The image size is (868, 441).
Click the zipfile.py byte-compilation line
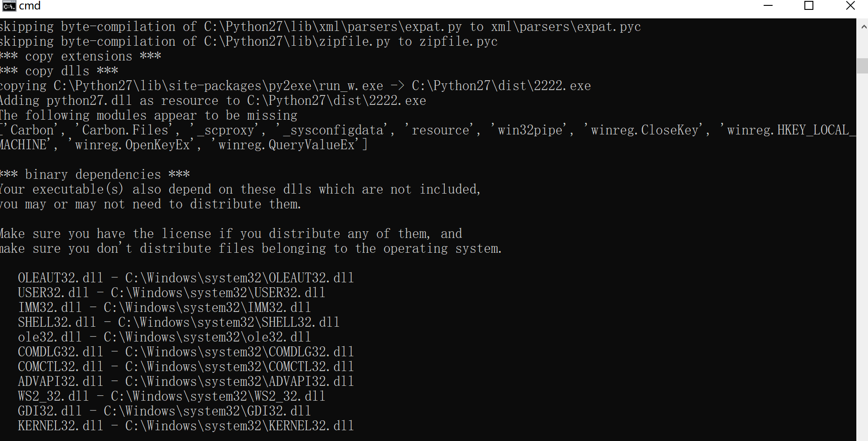pyautogui.click(x=249, y=41)
